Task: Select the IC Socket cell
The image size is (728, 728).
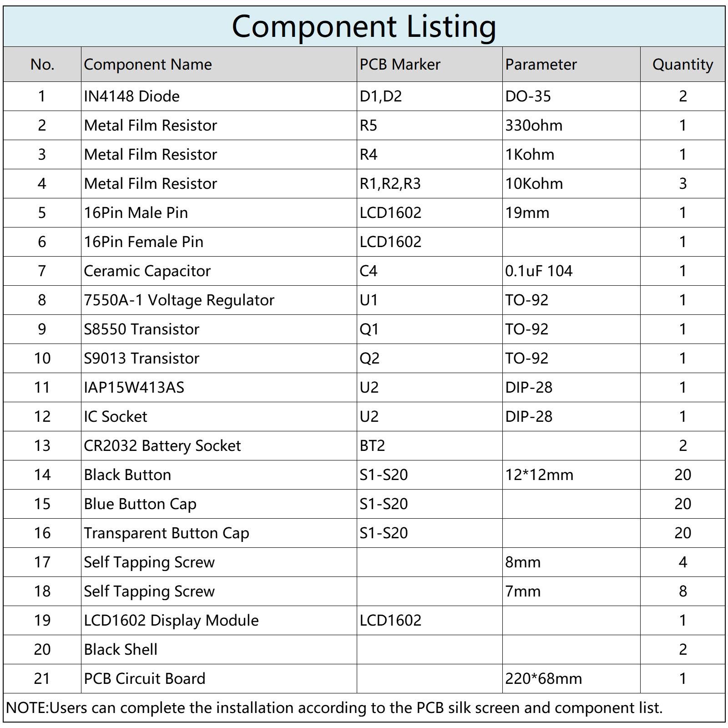Action: (116, 417)
